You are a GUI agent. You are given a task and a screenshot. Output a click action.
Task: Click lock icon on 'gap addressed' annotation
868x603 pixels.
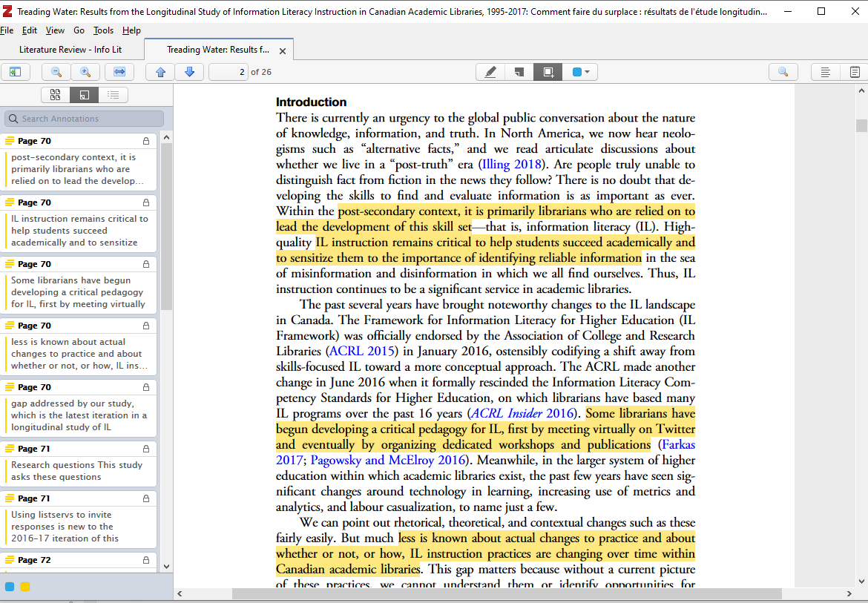click(x=146, y=387)
